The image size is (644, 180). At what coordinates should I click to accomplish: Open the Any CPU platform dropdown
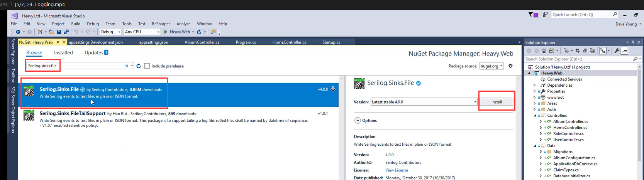point(142,32)
